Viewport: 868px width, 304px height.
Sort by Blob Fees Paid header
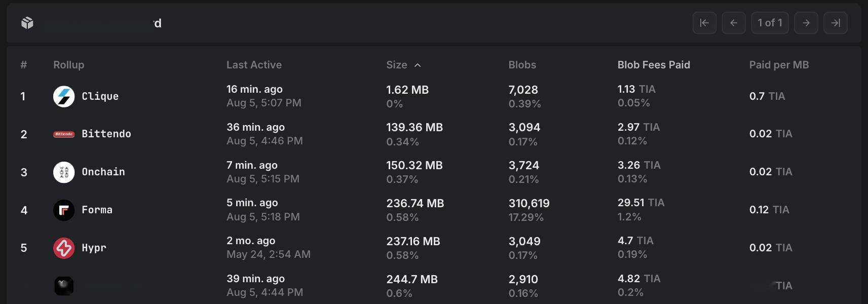point(654,65)
